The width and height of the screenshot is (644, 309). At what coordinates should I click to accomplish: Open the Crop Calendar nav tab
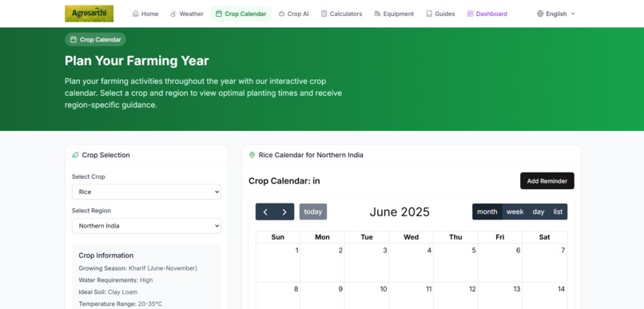(x=241, y=14)
